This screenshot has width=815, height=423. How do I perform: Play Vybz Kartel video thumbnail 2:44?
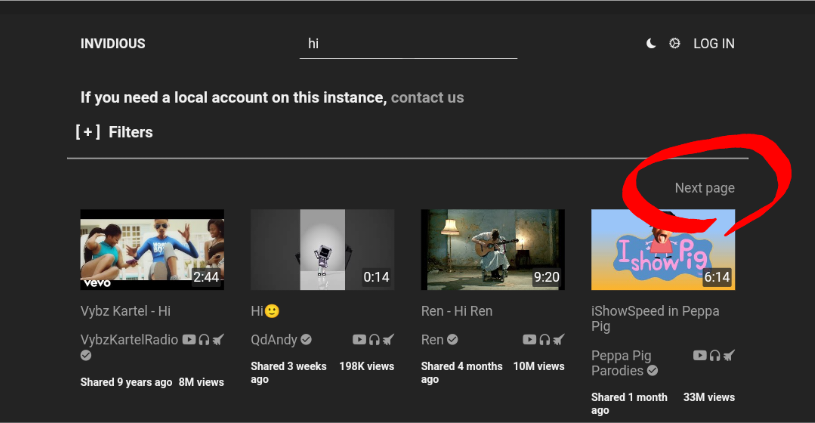click(152, 249)
